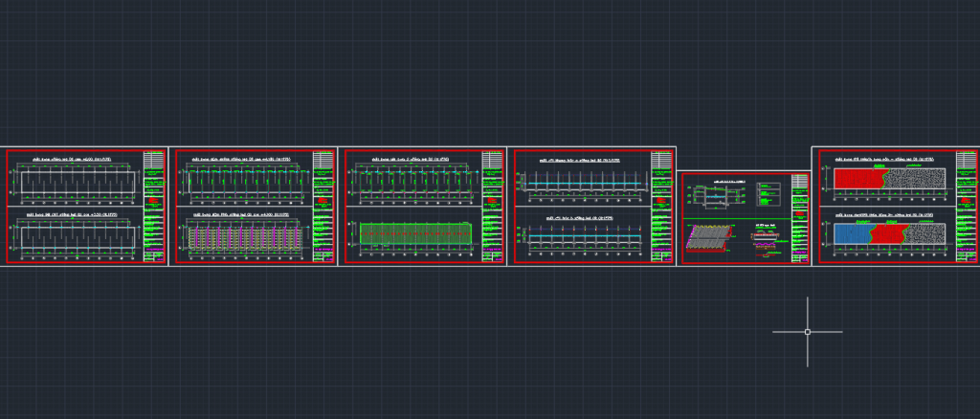Select the gray isometric deck detail

(707, 238)
